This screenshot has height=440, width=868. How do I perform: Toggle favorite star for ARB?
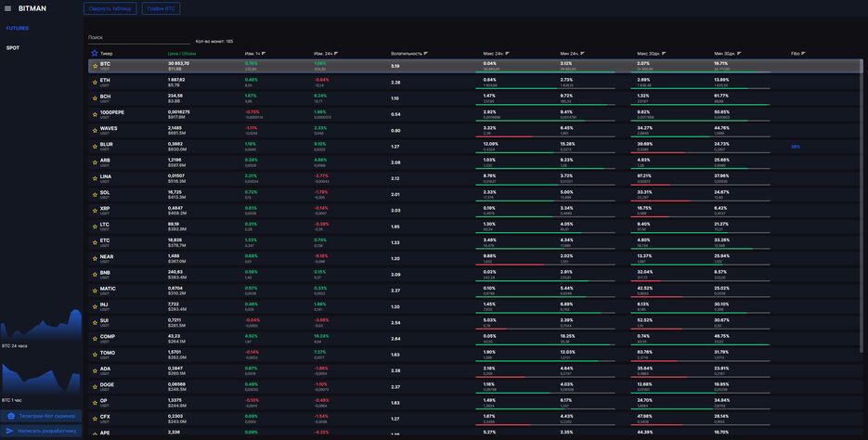[95, 162]
